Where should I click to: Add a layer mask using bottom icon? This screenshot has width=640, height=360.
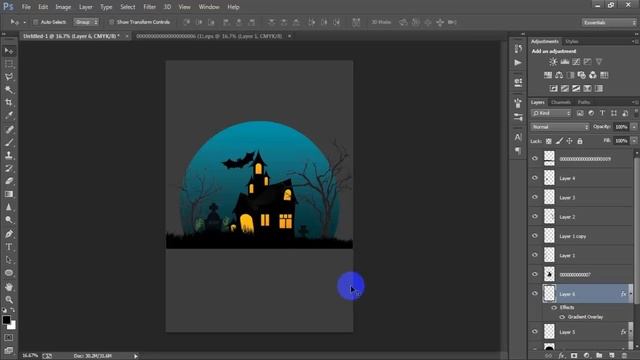(574, 356)
